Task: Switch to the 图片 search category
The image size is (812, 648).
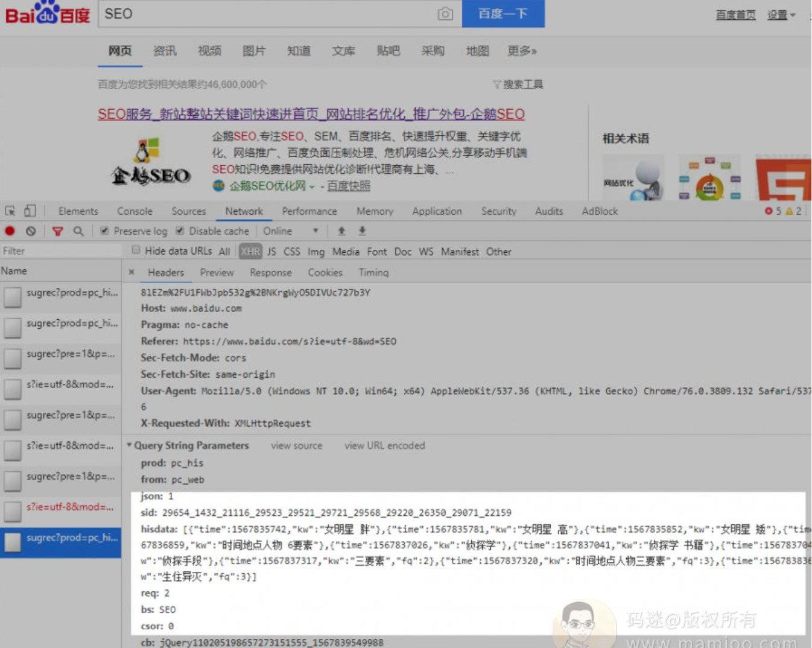Action: [x=254, y=51]
